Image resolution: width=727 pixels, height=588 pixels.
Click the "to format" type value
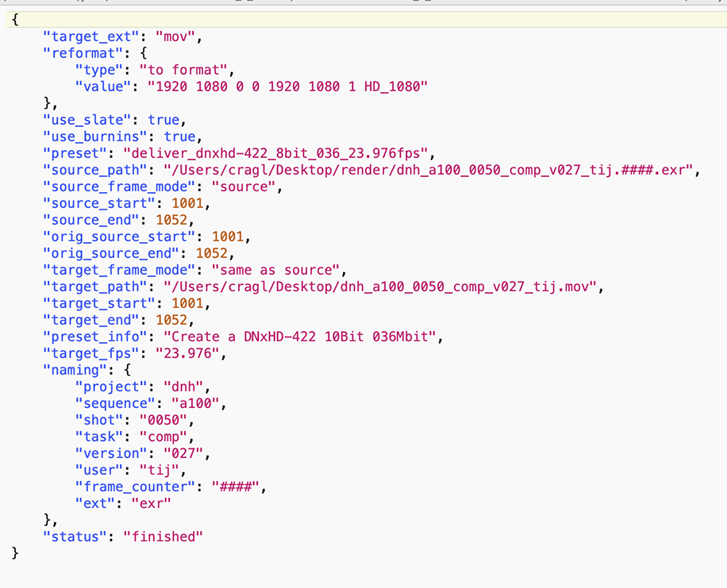[186, 70]
